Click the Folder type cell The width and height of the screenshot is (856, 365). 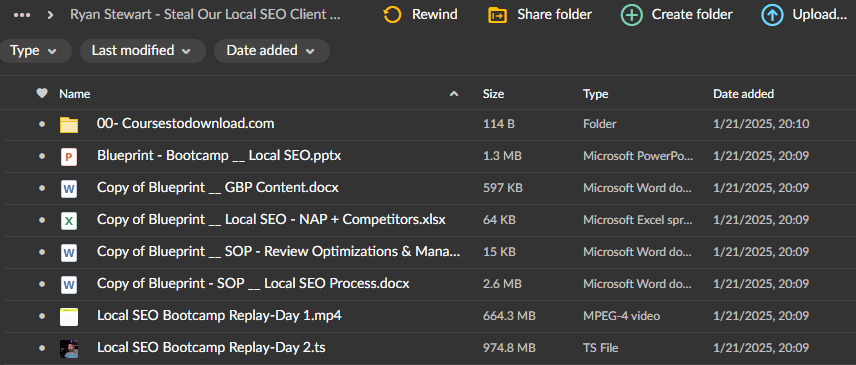coord(599,124)
